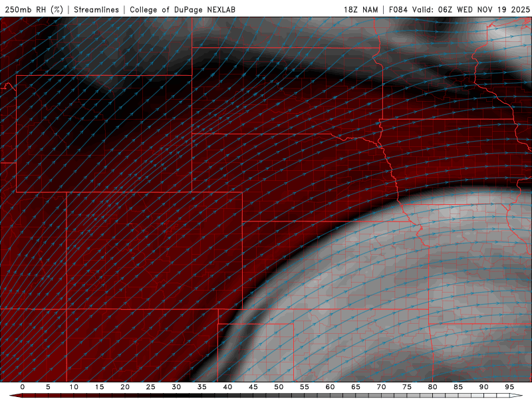The height and width of the screenshot is (399, 532).
Task: Click the colorbar label "30"
Action: tap(176, 387)
